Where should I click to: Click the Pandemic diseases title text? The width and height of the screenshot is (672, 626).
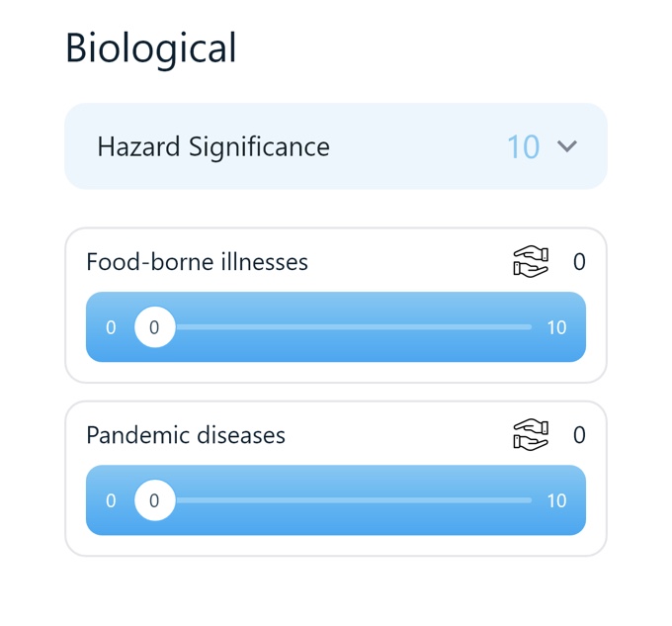186,435
